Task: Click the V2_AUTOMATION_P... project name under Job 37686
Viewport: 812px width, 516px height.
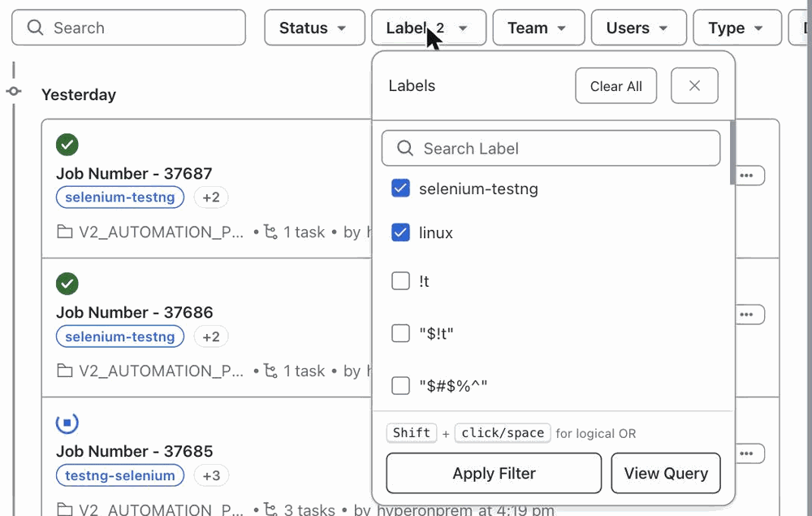Action: 161,371
